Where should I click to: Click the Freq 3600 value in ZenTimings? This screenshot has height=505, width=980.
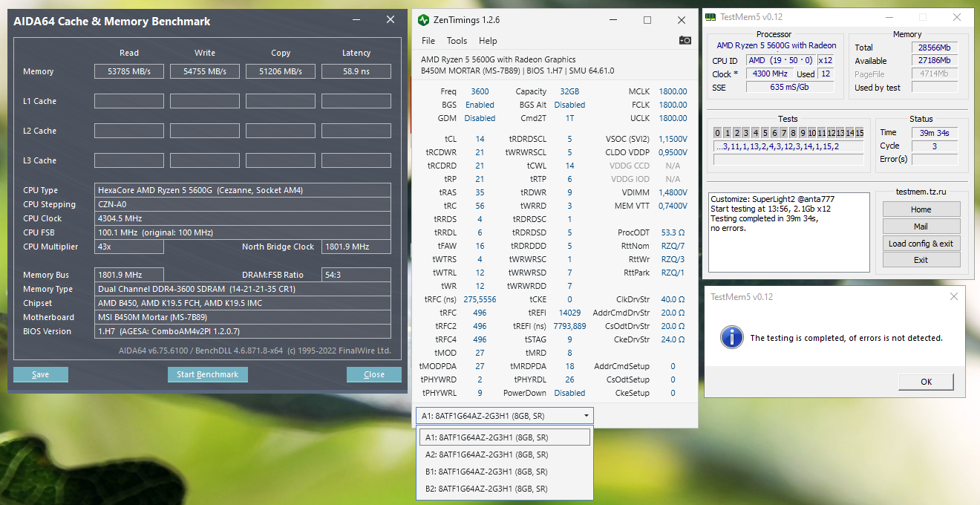[480, 91]
